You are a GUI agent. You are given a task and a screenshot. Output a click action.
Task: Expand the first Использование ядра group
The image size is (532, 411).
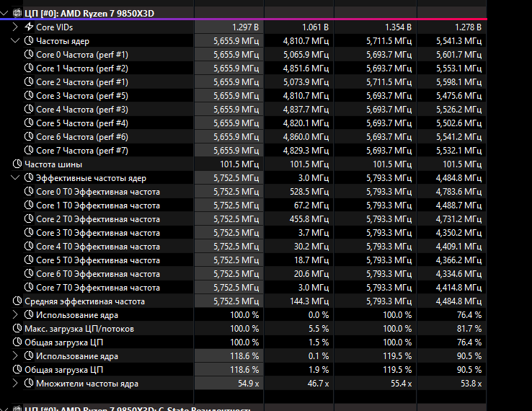coord(15,315)
